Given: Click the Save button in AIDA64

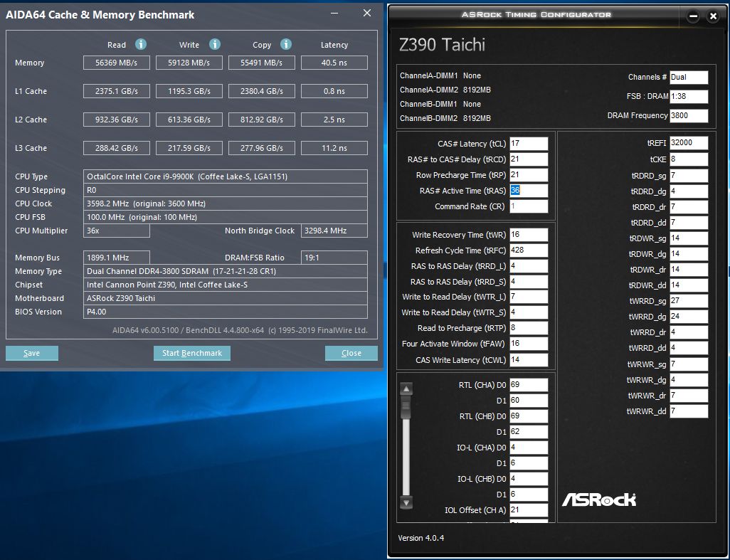Looking at the screenshot, I should click(x=31, y=353).
